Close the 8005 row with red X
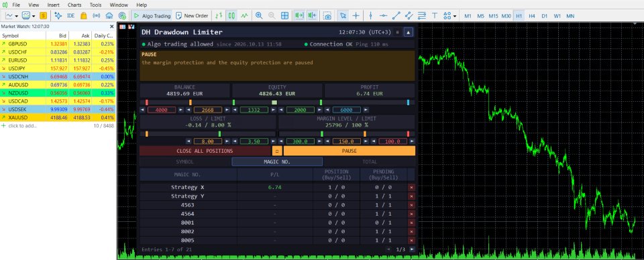 (x=411, y=241)
